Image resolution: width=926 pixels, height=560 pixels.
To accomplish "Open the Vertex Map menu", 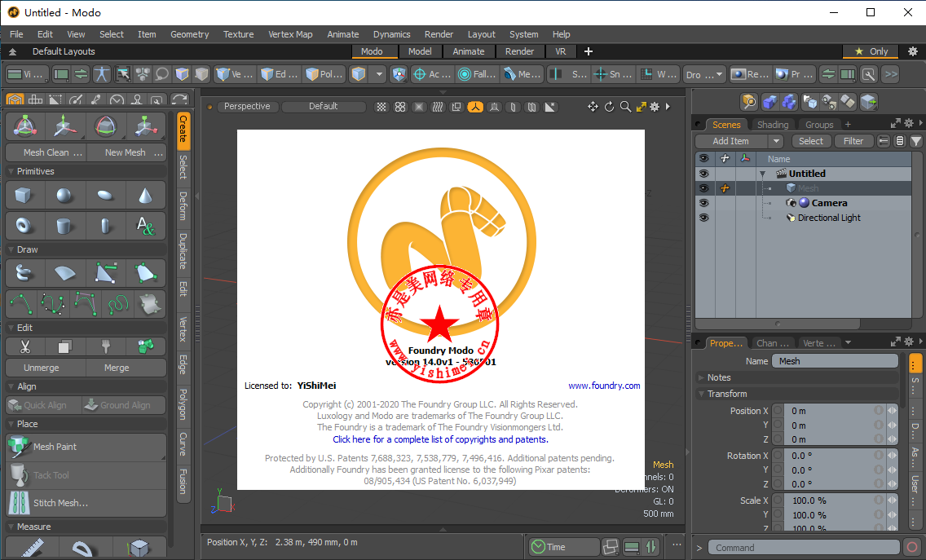I will (290, 34).
